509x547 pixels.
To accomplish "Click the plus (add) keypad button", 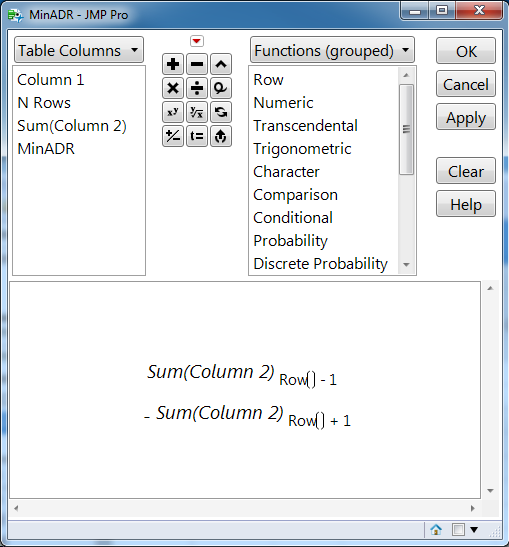I will tap(173, 64).
